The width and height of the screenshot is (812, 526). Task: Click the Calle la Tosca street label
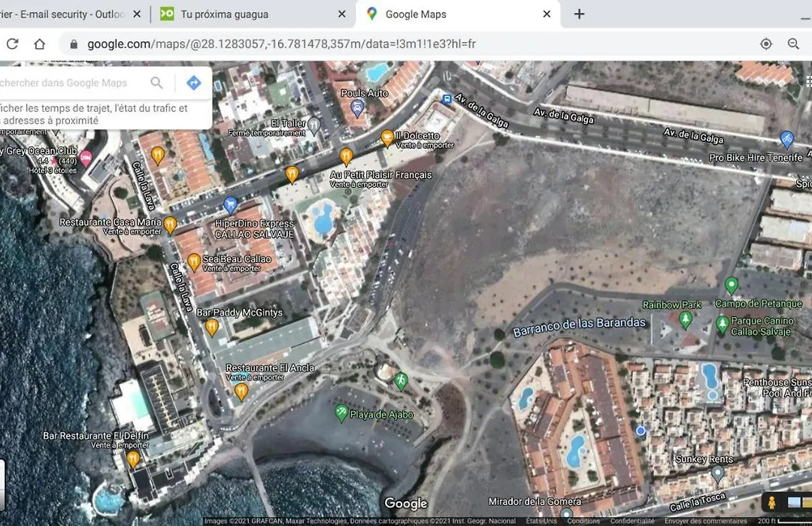[x=697, y=501]
